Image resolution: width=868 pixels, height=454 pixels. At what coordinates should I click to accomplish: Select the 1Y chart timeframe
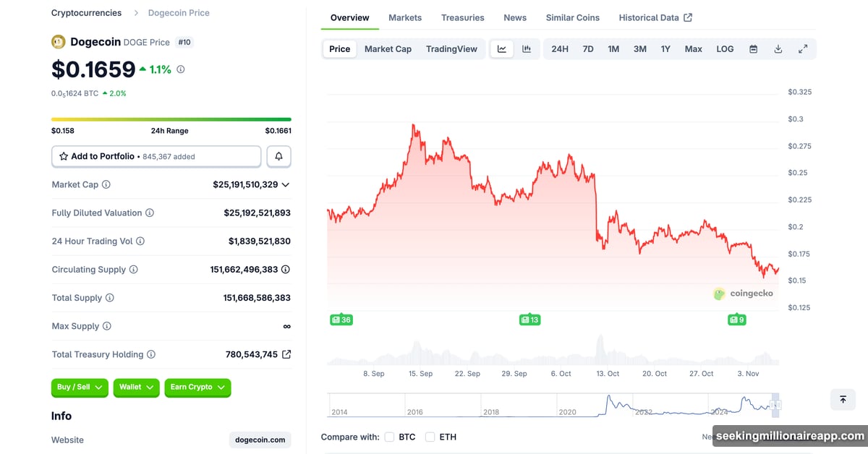tap(665, 48)
